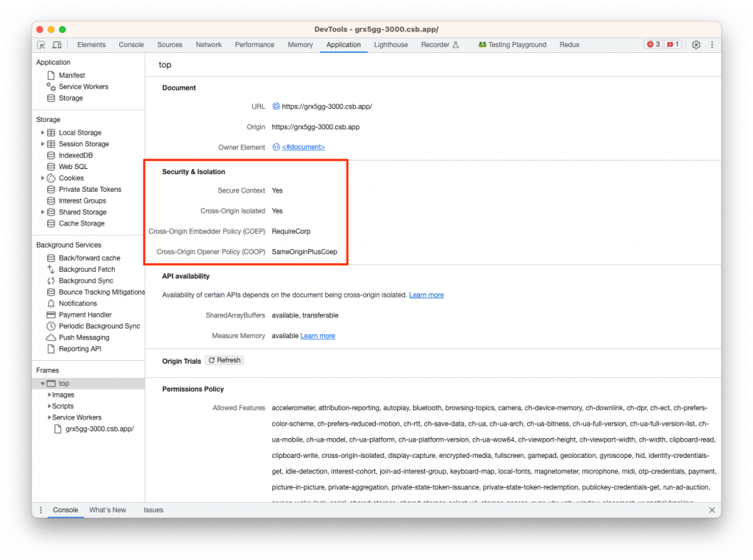Screen dimensions: 753x560
Task: Click the Web SQL database icon
Action: (x=51, y=167)
